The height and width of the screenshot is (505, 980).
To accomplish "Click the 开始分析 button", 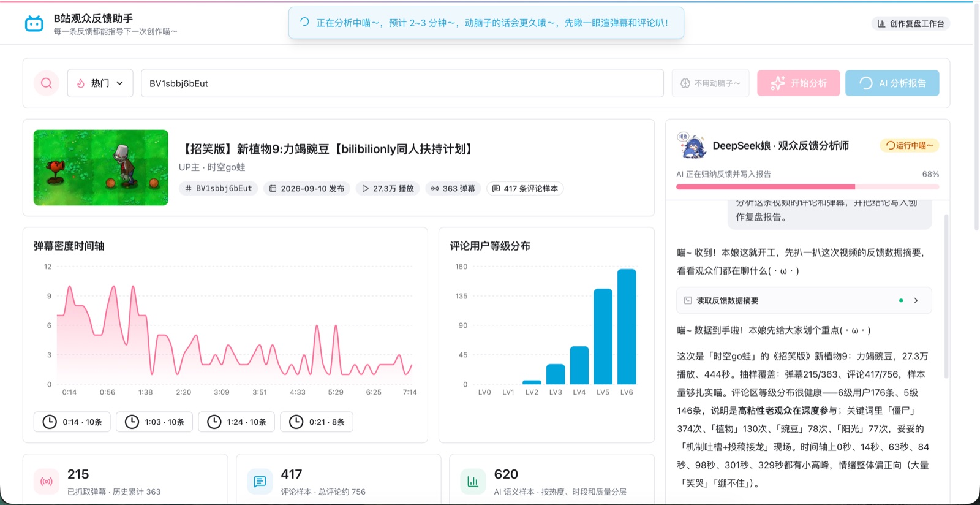I will (x=799, y=83).
